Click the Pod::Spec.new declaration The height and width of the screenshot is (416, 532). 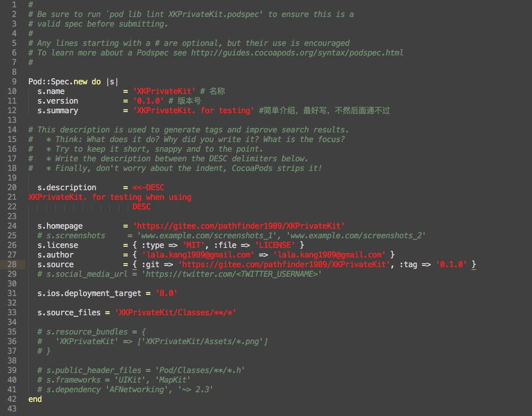[57, 82]
